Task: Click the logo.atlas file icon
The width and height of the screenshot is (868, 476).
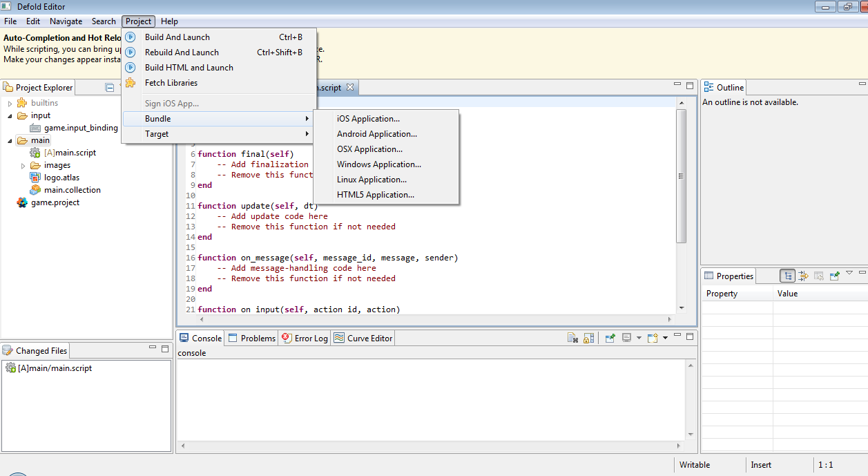Action: pos(35,178)
